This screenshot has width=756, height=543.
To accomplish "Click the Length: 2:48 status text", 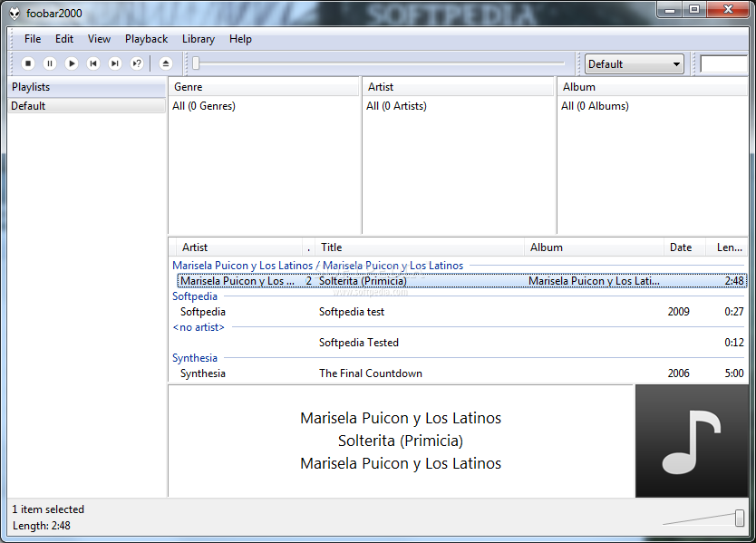I will coord(42,526).
